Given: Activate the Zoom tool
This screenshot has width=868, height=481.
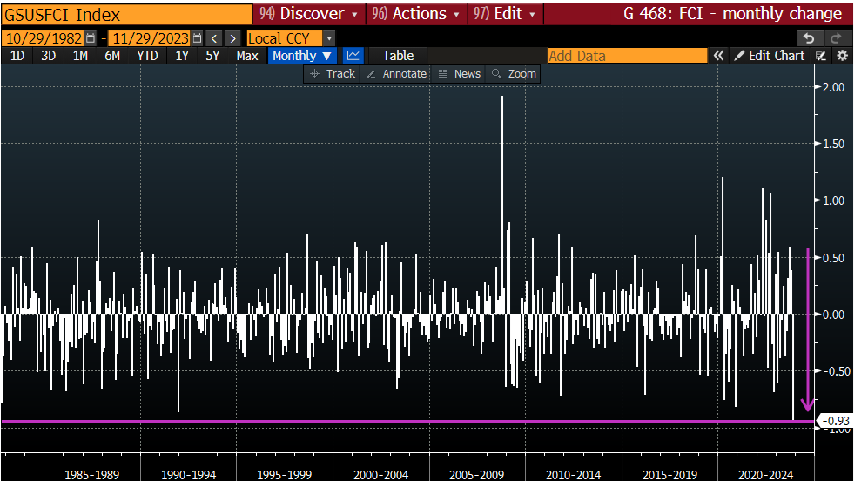Looking at the screenshot, I should tap(514, 74).
